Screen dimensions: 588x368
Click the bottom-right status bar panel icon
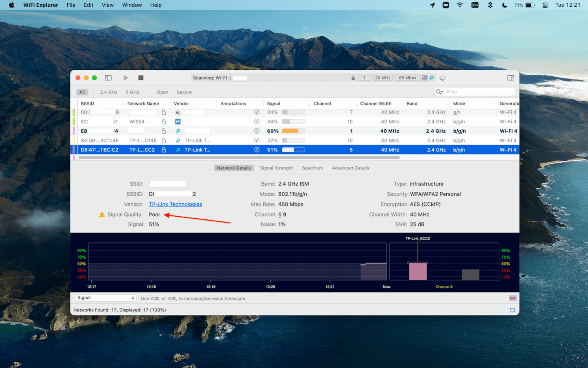pos(512,310)
